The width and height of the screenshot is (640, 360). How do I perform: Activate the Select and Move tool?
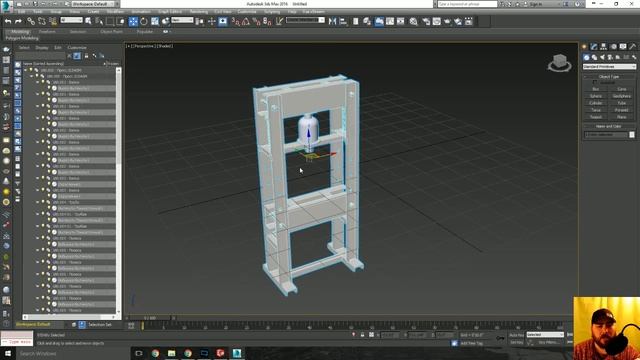133,21
